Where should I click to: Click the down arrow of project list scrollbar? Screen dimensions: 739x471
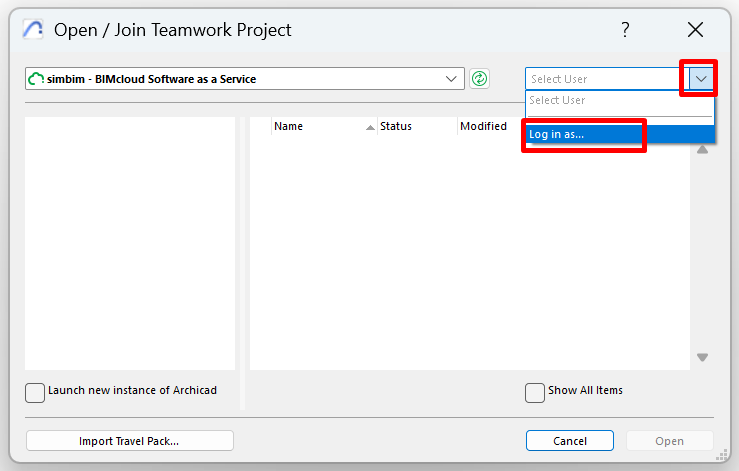(x=702, y=357)
